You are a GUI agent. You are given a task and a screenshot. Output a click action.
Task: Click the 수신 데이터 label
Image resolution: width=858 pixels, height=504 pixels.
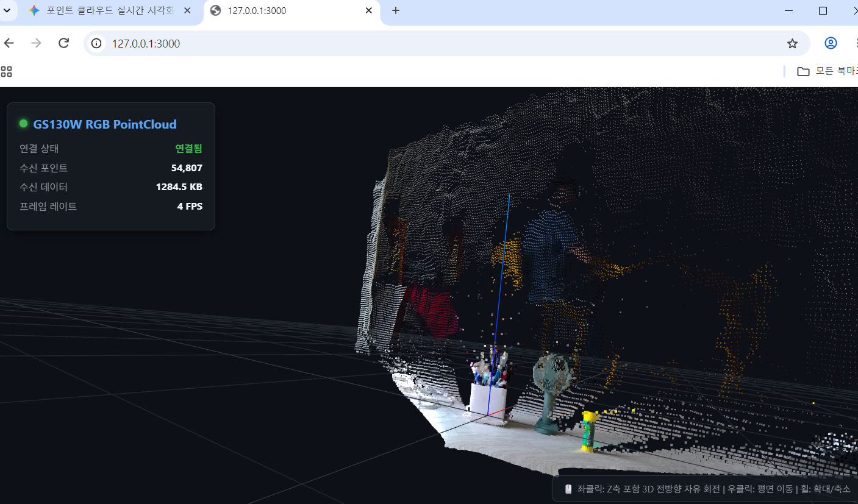(43, 187)
